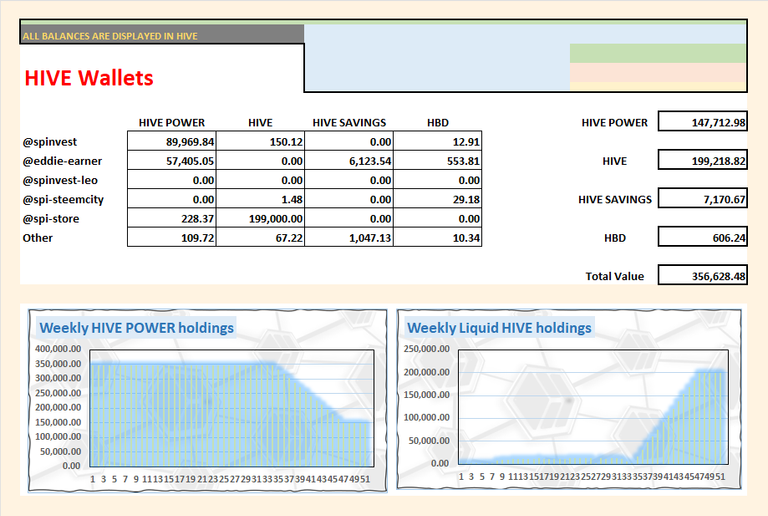Select the Other row label

coord(37,238)
